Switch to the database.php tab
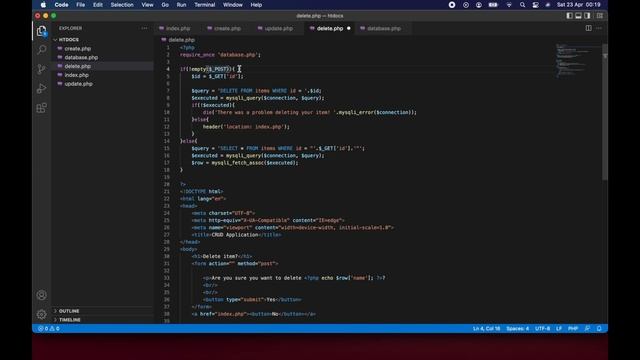 (x=383, y=29)
